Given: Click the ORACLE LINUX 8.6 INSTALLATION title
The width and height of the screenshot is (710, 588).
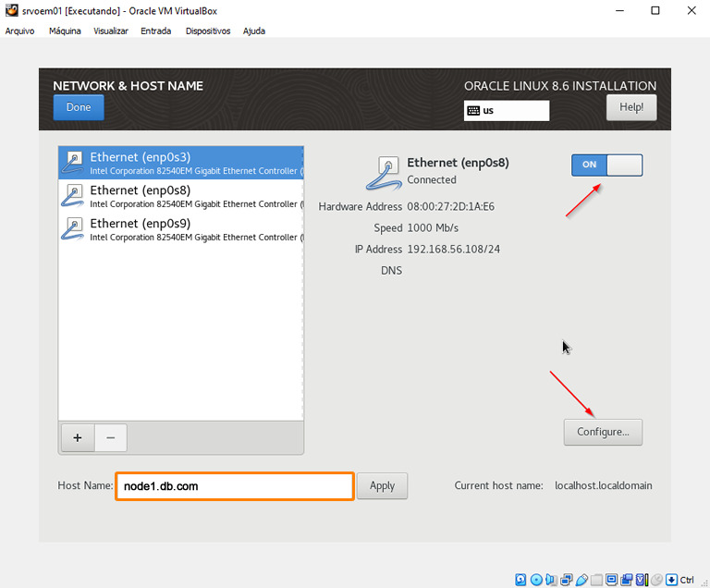Looking at the screenshot, I should pos(560,86).
